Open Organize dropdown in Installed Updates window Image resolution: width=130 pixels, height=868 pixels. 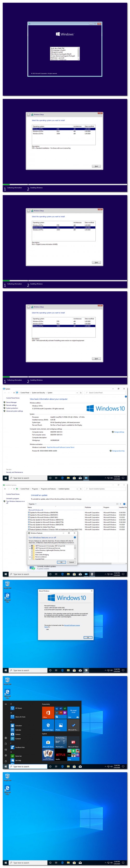(32, 504)
